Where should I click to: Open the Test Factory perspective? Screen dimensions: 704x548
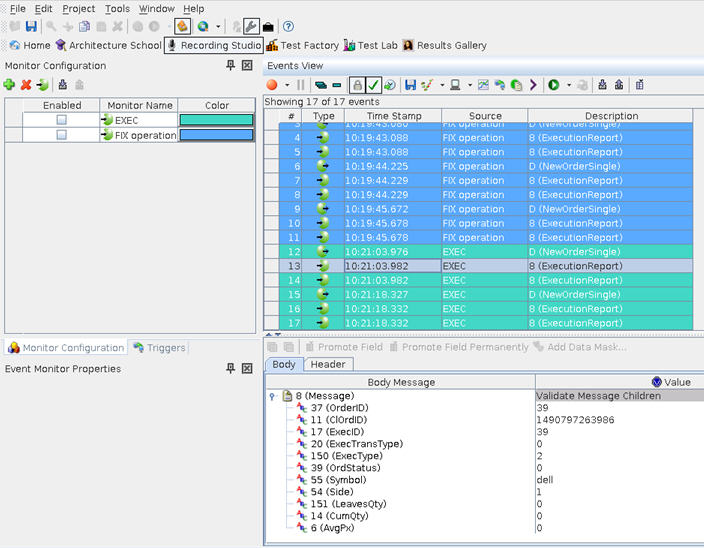[302, 45]
